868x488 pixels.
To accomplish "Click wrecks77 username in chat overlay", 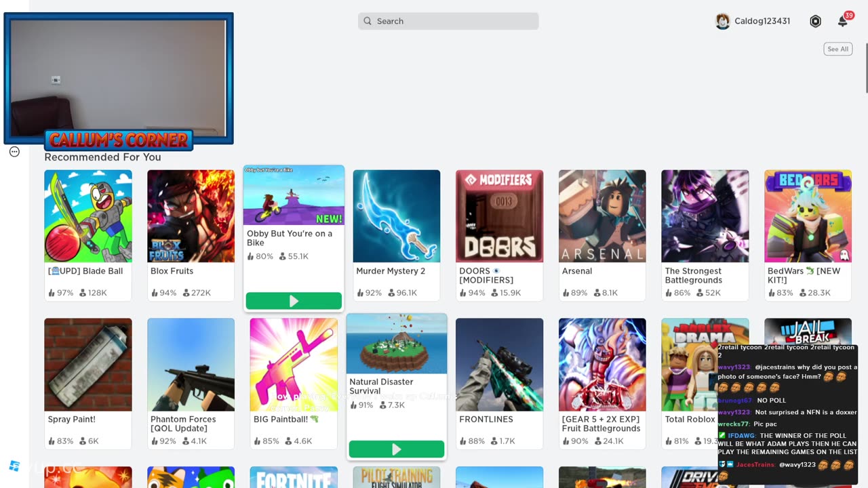I will pos(733,424).
